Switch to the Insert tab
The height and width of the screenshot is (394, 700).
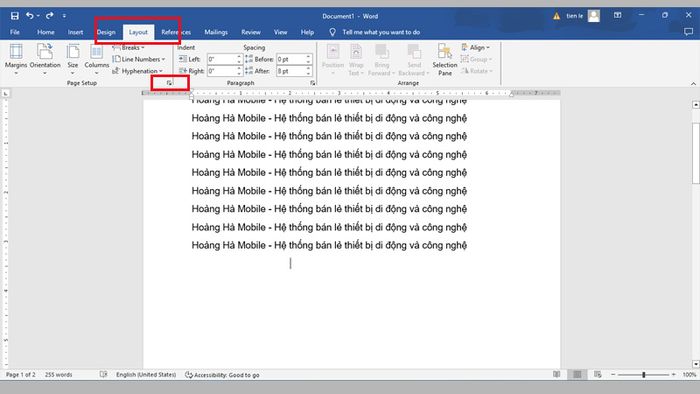pos(75,32)
